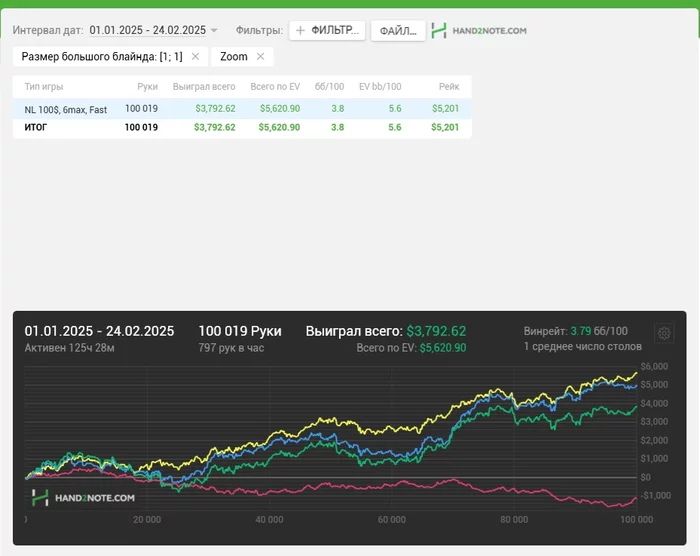Click the date interval 01.01.2025 - 24.02.2025 field
This screenshot has height=556, width=700.
[x=147, y=31]
